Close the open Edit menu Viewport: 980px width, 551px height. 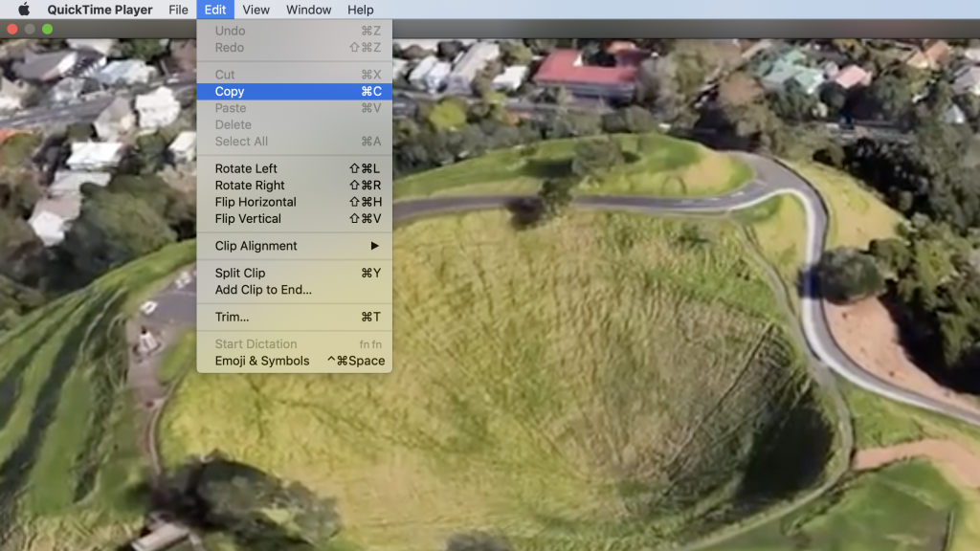(x=215, y=10)
